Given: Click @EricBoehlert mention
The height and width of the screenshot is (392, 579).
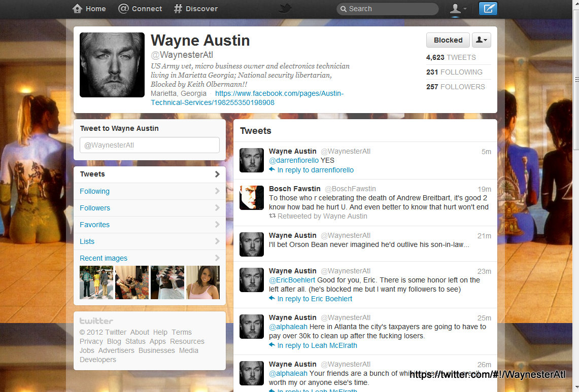Looking at the screenshot, I should 292,280.
